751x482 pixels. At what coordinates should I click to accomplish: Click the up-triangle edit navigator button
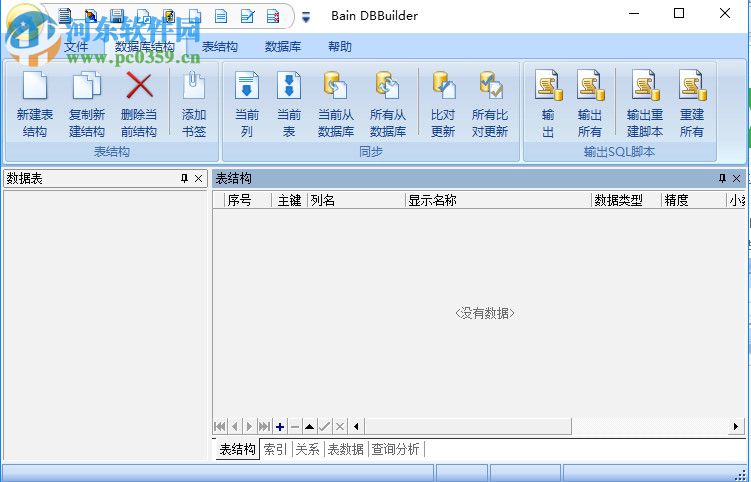click(309, 426)
